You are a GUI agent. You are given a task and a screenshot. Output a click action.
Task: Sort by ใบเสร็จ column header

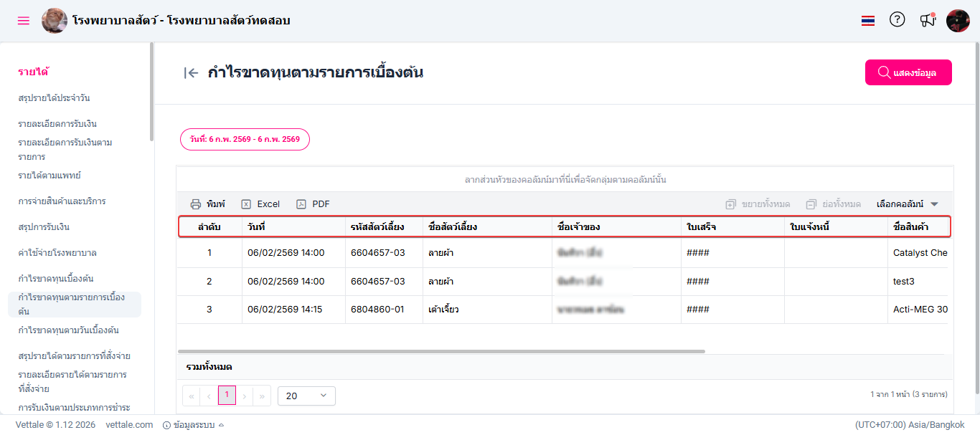732,227
